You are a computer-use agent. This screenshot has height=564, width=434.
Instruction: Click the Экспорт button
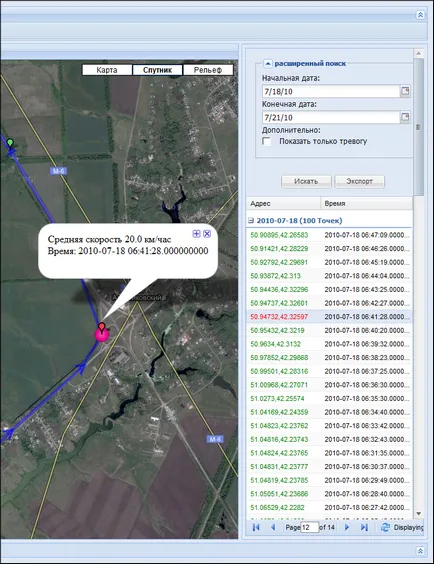pos(360,181)
